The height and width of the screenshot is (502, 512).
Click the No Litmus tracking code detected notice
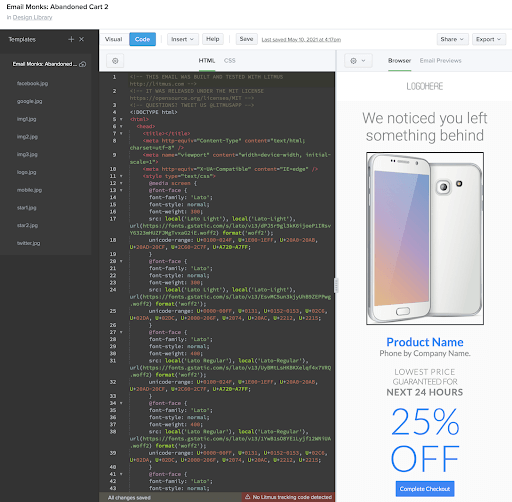click(x=289, y=497)
